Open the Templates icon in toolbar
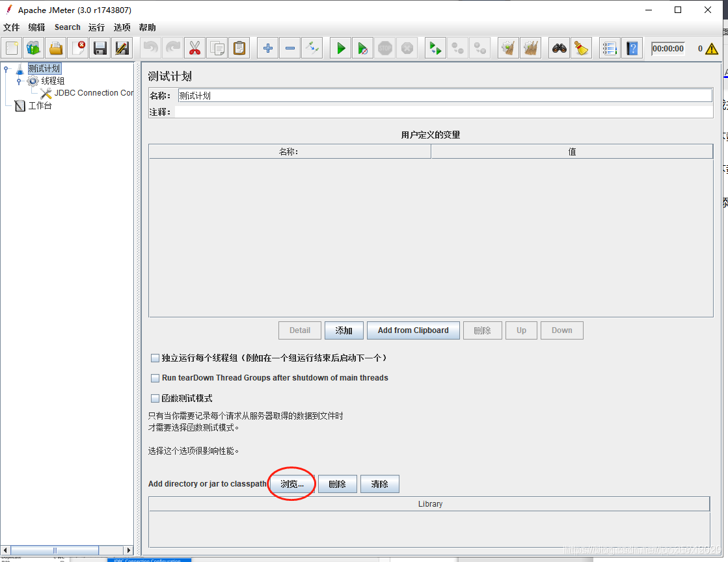728x562 pixels. tap(33, 48)
